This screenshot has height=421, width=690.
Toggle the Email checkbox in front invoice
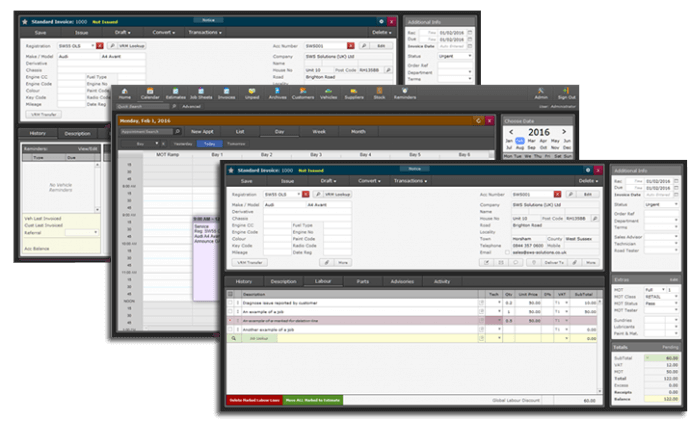point(507,253)
